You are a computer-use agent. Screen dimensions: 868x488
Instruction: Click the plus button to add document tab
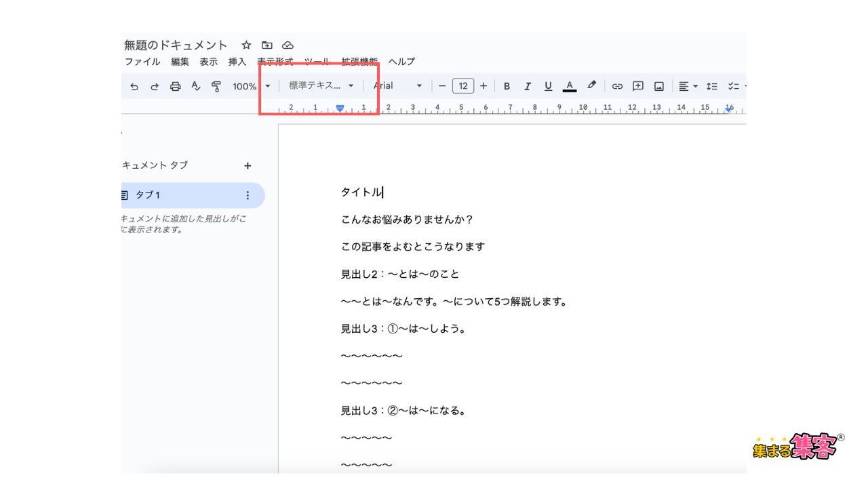(x=248, y=165)
